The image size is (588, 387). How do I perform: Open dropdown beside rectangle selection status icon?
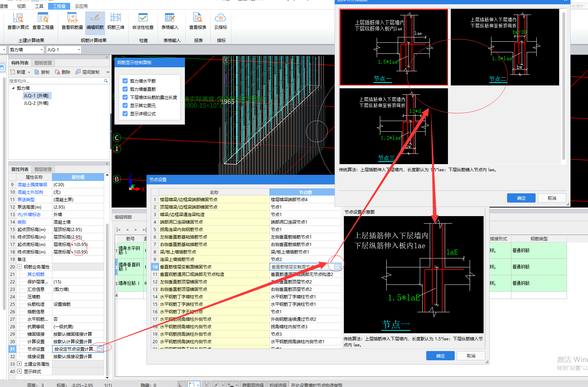pos(198,385)
